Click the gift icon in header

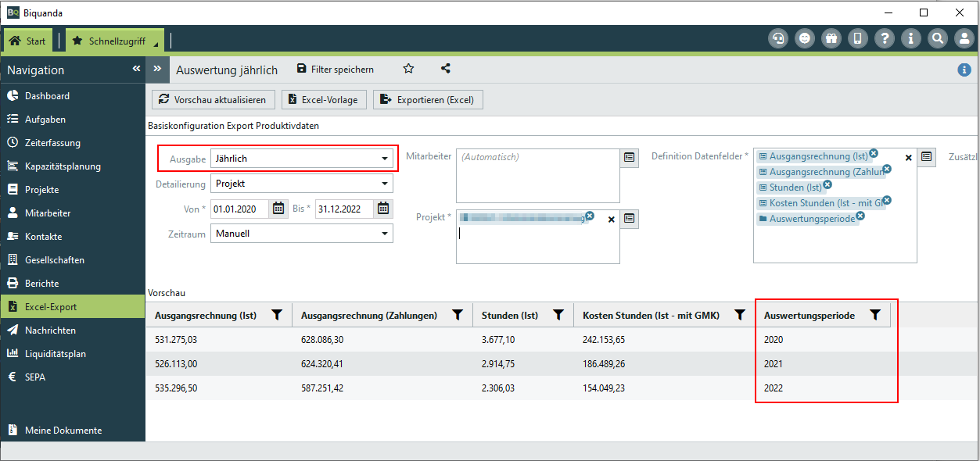click(831, 38)
